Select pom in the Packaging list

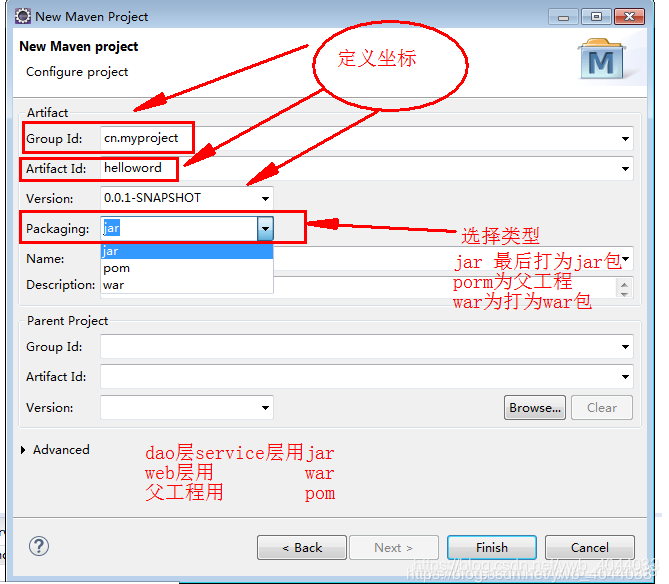tap(187, 268)
